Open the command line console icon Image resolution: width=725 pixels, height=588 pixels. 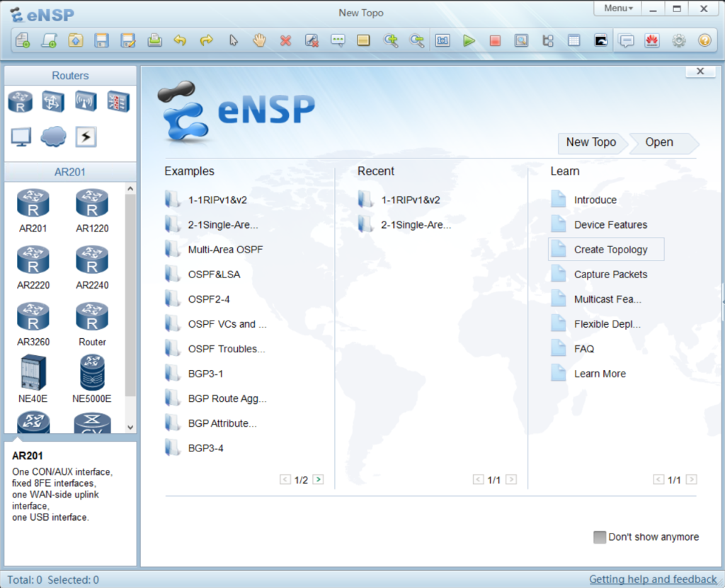click(600, 40)
